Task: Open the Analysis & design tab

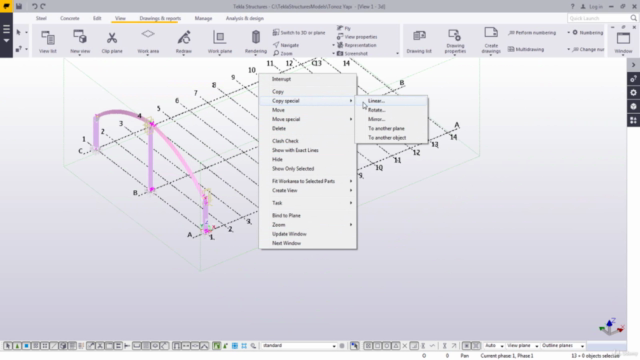Action: (x=244, y=18)
